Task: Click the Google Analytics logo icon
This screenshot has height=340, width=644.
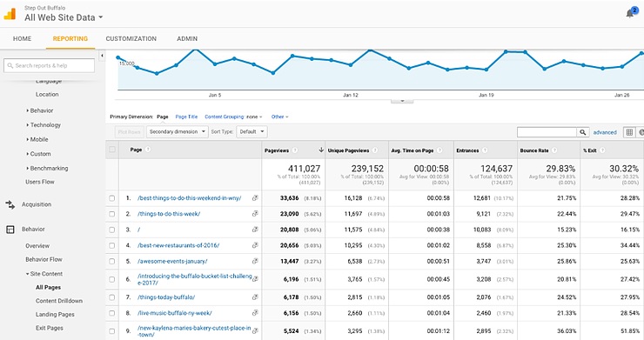Action: 10,15
